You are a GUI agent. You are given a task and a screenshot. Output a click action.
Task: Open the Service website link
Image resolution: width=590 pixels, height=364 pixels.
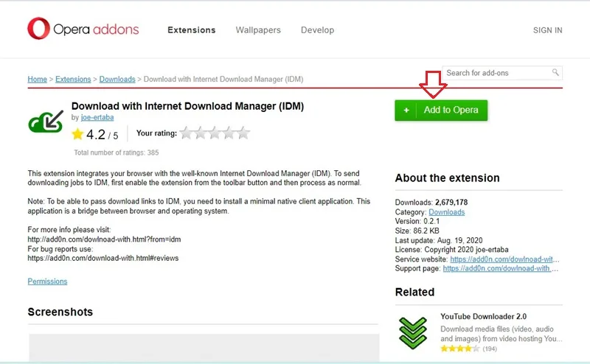pyautogui.click(x=504, y=259)
